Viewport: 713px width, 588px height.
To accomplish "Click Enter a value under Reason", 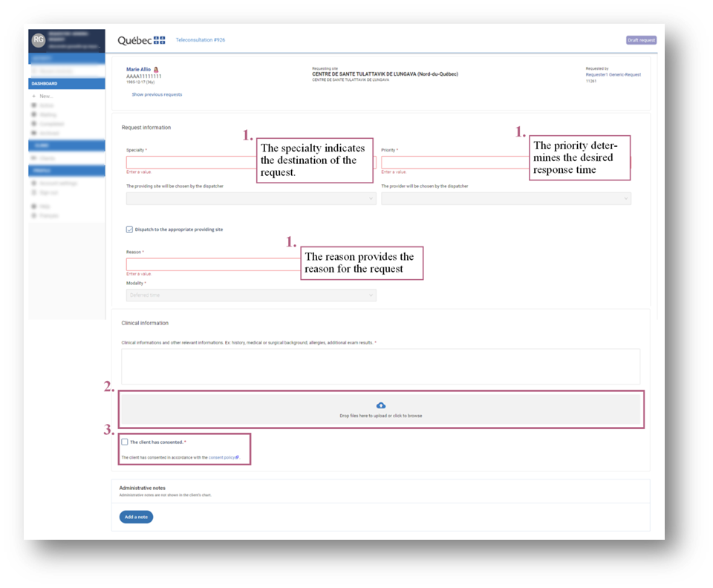I will (139, 274).
